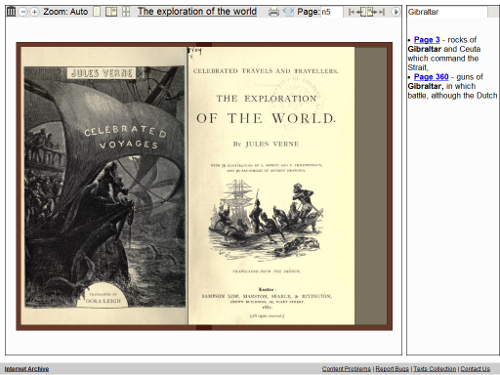Click the Page number input field
500x375 pixels.
click(332, 12)
